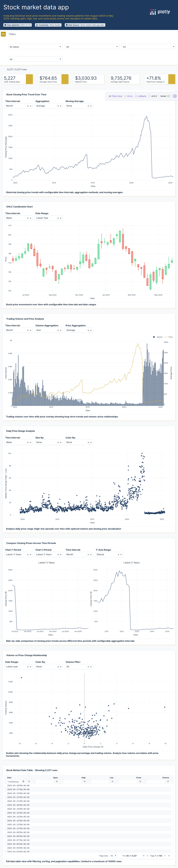
Task: Click the v3.3.0 version label
Action: tap(154, 96)
